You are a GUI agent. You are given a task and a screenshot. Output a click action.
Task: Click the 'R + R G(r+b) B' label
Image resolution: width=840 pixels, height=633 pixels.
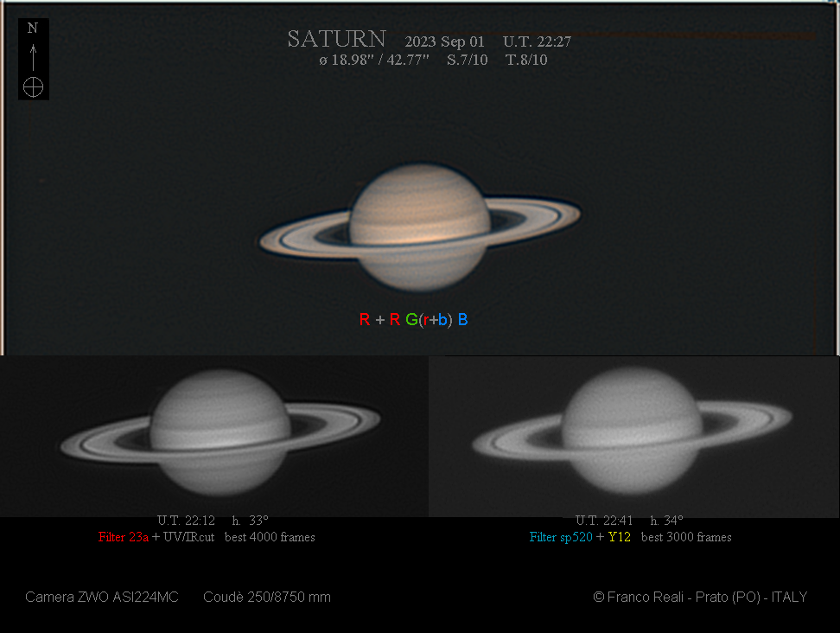pyautogui.click(x=414, y=320)
